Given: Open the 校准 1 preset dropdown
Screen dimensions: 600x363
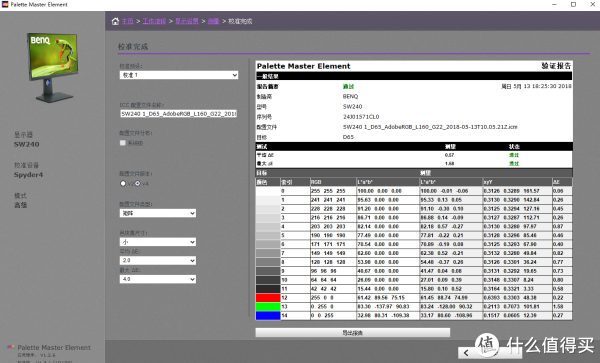Looking at the screenshot, I should pos(179,75).
